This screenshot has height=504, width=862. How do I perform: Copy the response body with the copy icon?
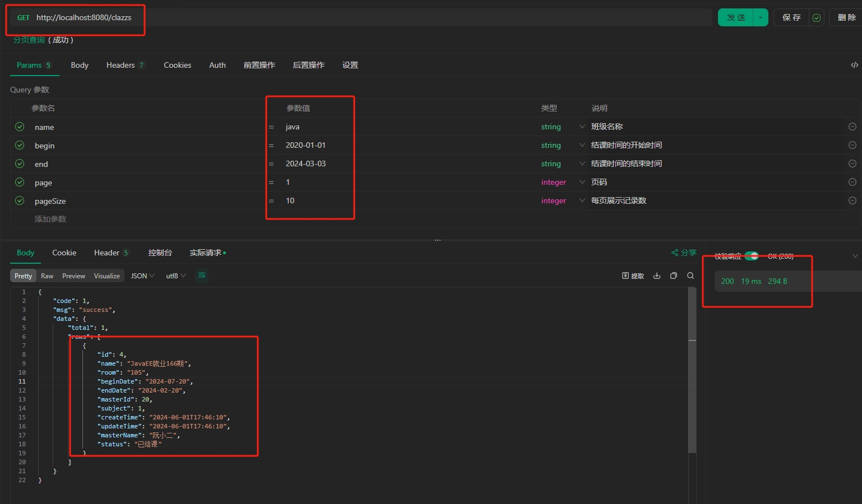(674, 276)
